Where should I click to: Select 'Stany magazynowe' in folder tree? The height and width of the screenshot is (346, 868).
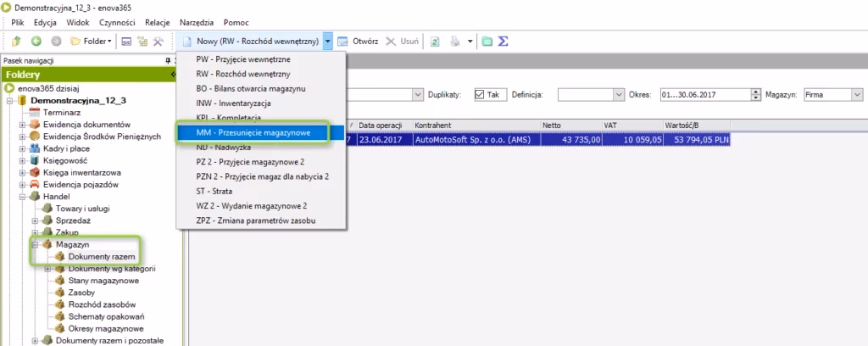103,281
